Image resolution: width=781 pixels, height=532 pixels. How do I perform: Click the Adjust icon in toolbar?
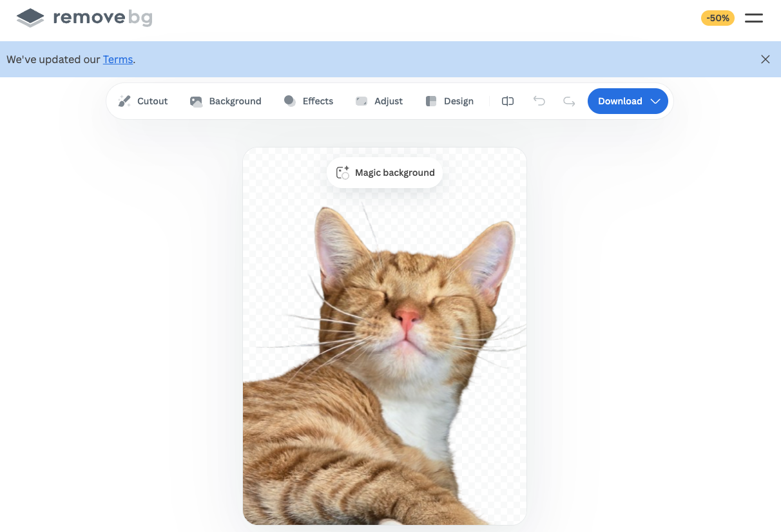362,101
